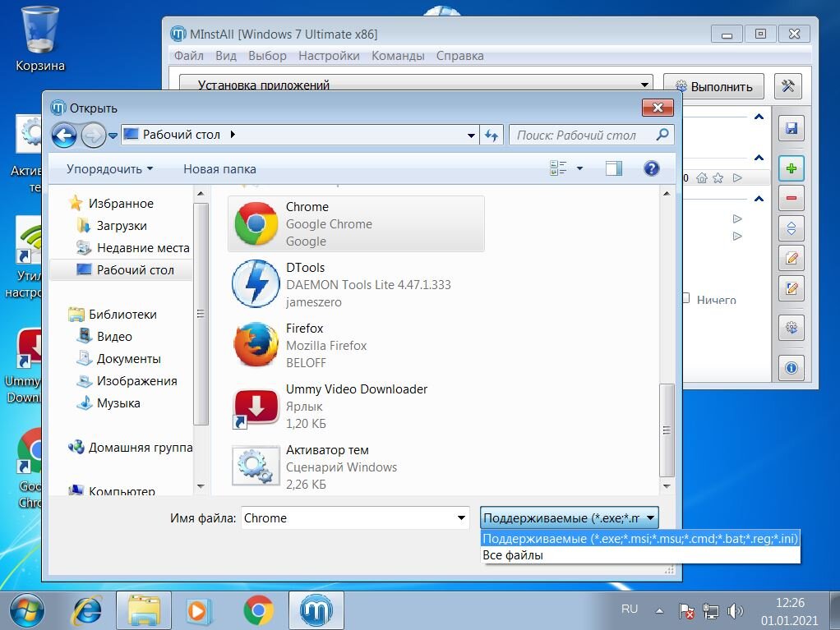Refresh the folder view in the Open dialog
This screenshot has height=630, width=840.
[491, 135]
